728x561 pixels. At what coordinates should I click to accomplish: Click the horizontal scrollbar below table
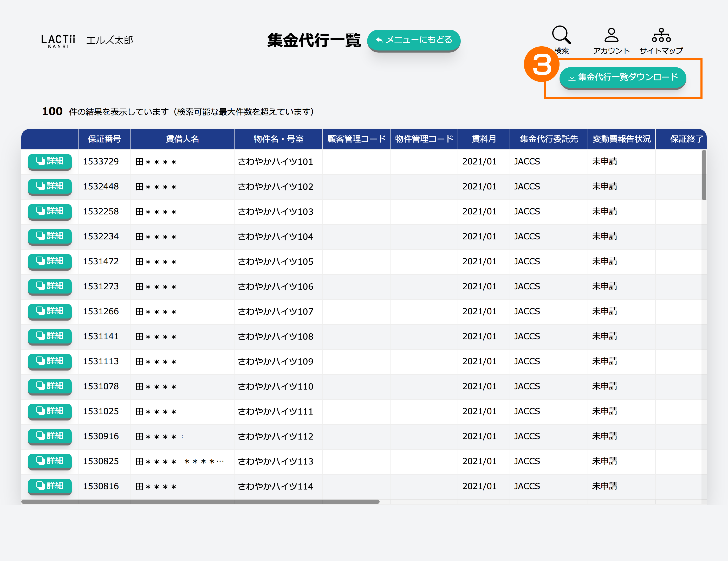coord(200,502)
